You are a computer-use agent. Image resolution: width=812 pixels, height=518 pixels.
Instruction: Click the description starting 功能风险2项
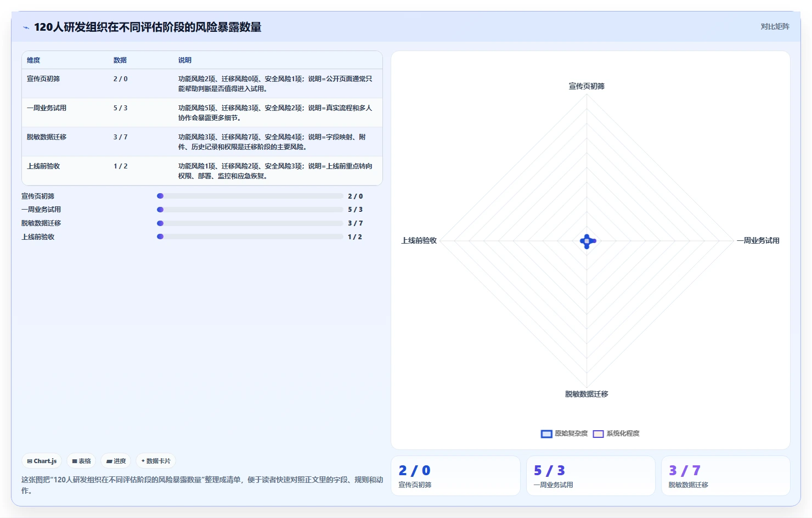[275, 83]
